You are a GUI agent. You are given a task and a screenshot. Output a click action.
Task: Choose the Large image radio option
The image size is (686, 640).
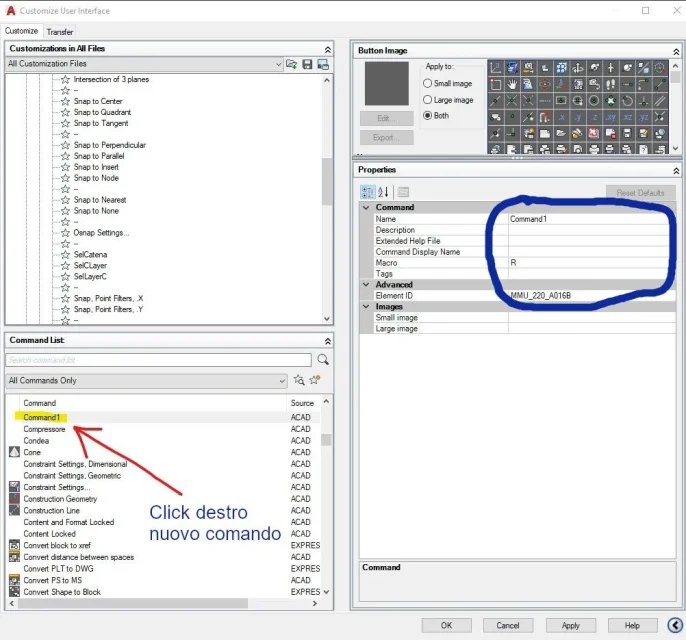pyautogui.click(x=427, y=100)
